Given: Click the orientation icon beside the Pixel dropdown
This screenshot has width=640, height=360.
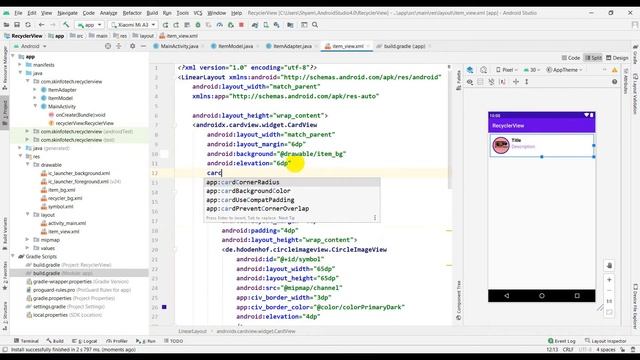Looking at the screenshot, I should point(484,70).
